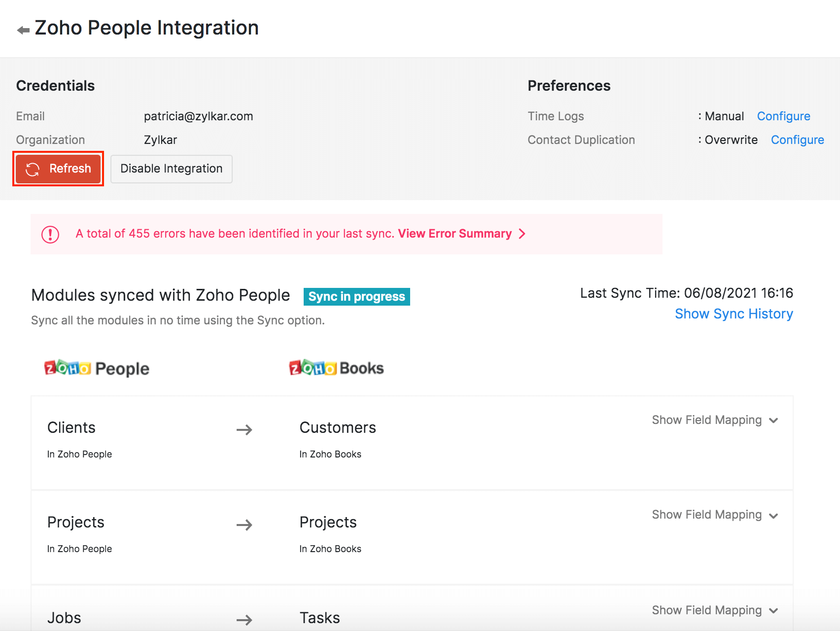Show Sync History

click(x=734, y=314)
